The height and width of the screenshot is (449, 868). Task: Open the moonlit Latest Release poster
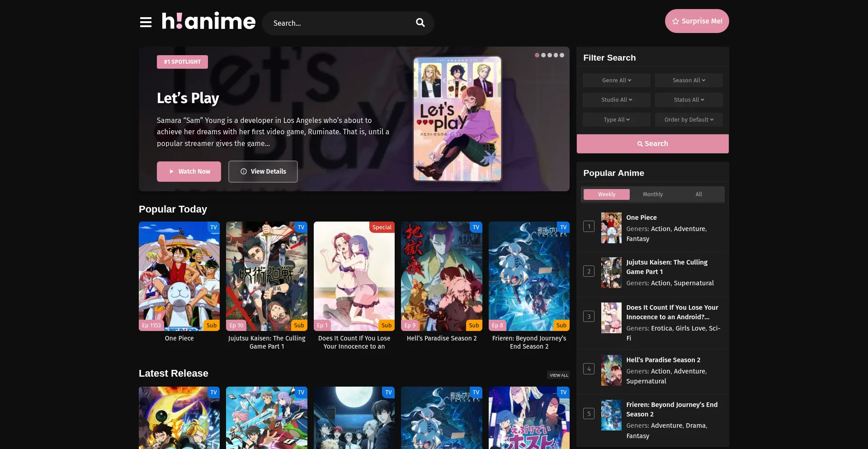click(x=354, y=418)
